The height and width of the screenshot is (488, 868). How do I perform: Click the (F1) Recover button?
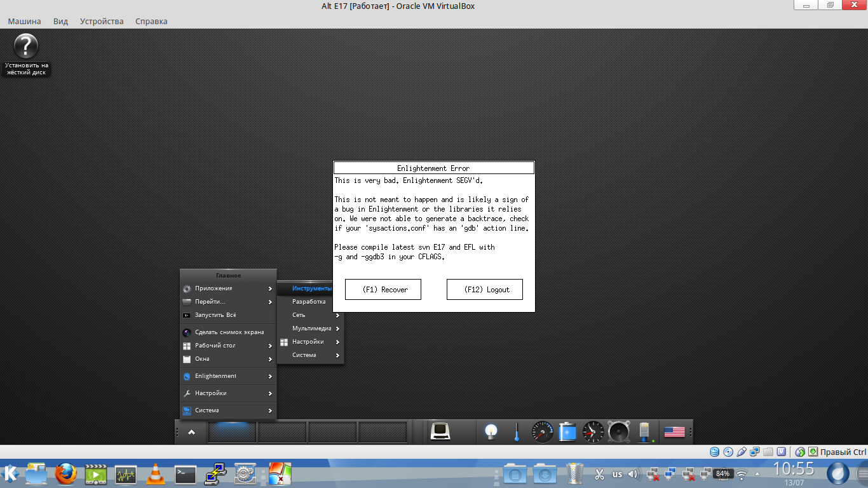383,289
